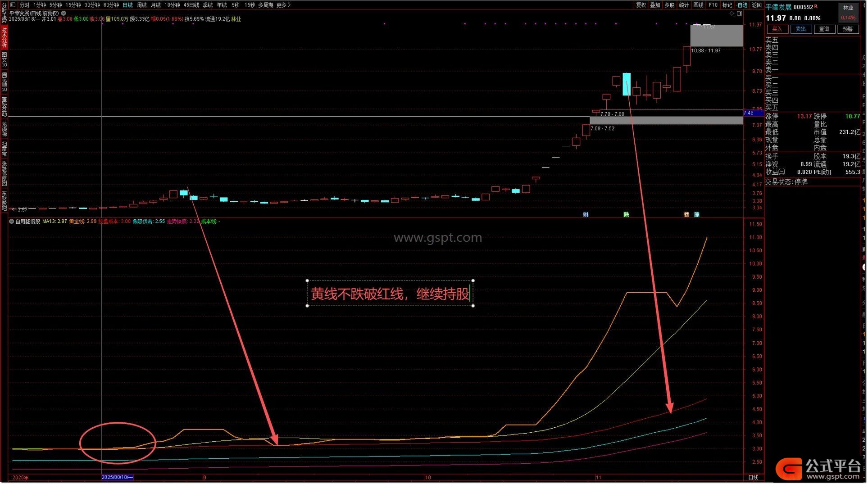Click the 财 finance marker icon
This screenshot has height=484, width=868.
point(586,215)
